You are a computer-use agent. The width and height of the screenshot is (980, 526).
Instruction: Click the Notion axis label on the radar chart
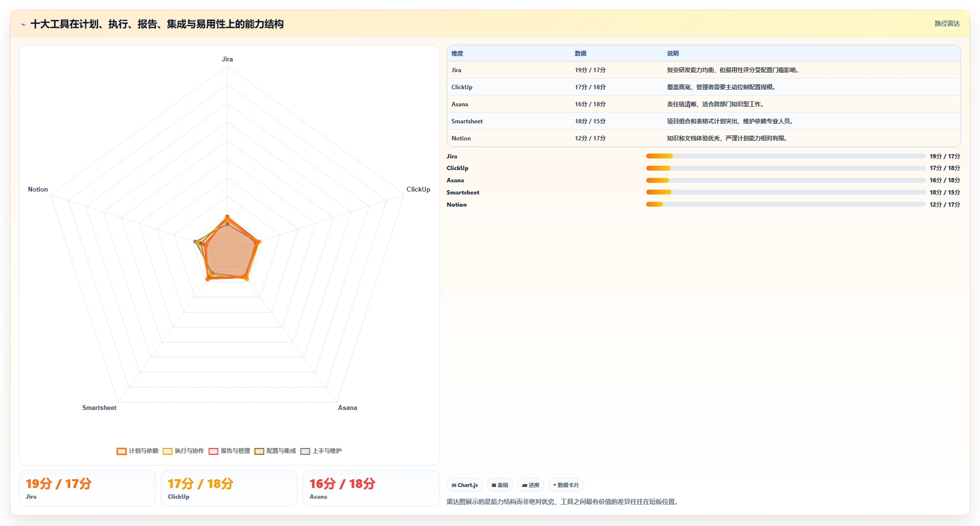coord(38,189)
